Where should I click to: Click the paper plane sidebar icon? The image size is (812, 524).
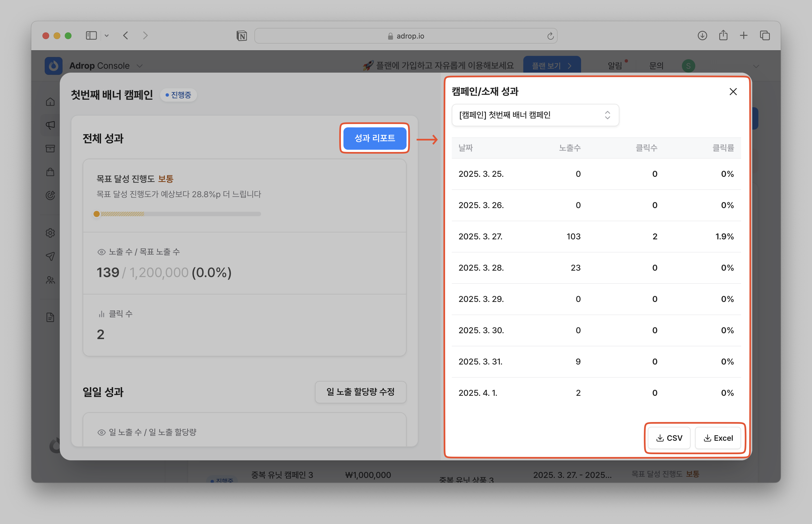tap(50, 256)
